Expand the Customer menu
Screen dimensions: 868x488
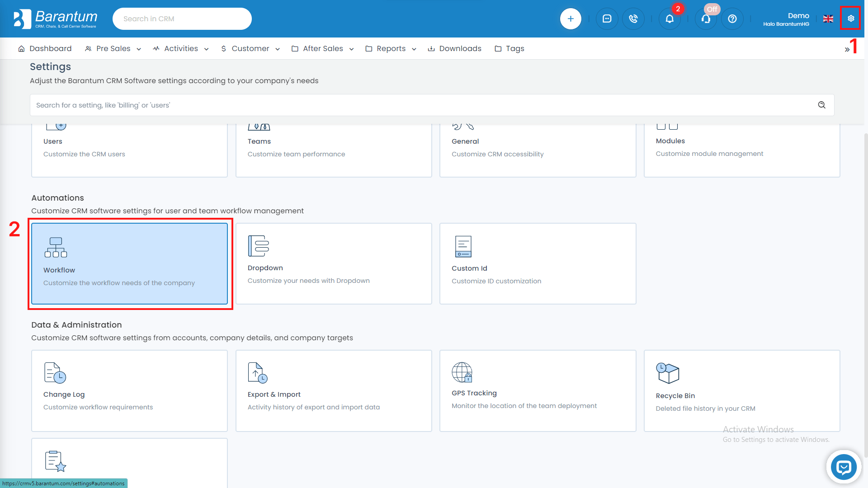(x=250, y=48)
